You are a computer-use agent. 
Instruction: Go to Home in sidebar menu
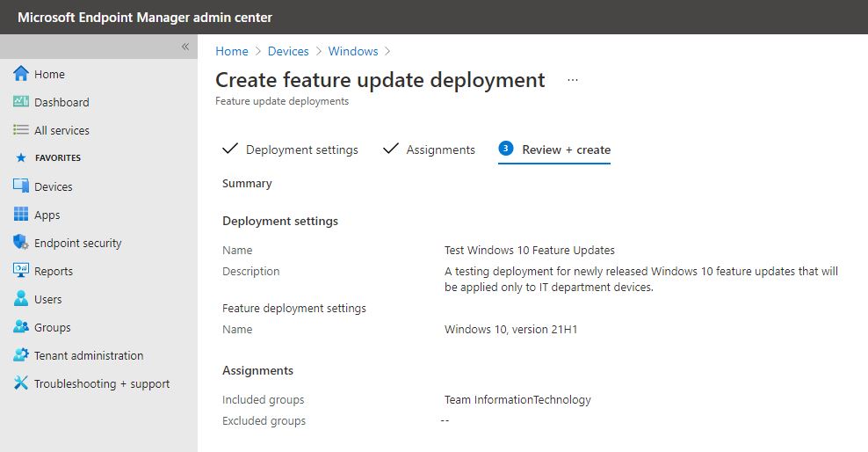[x=49, y=74]
